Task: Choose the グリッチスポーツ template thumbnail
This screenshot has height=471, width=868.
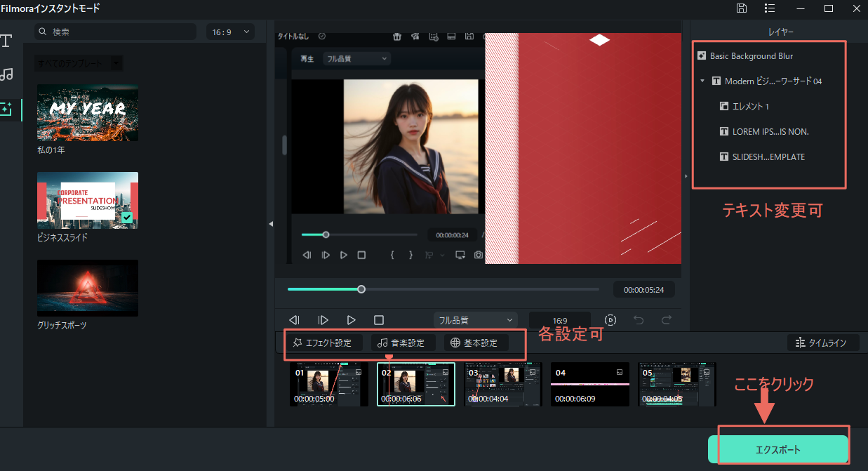Action: pyautogui.click(x=88, y=288)
